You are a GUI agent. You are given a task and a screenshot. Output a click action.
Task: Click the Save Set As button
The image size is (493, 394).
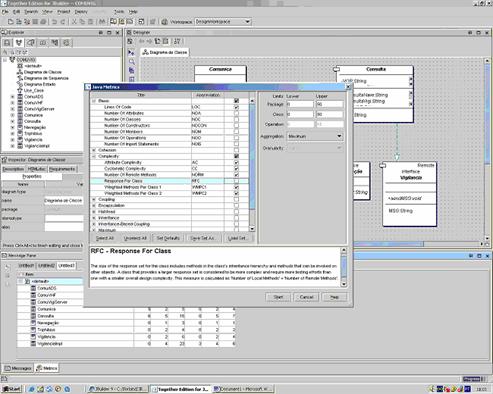click(x=202, y=238)
